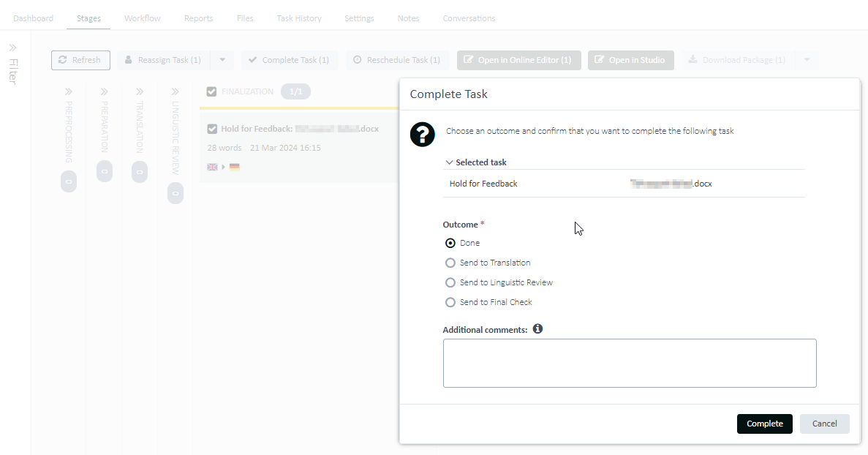Click the Refresh button
The height and width of the screenshot is (455, 868).
(80, 60)
